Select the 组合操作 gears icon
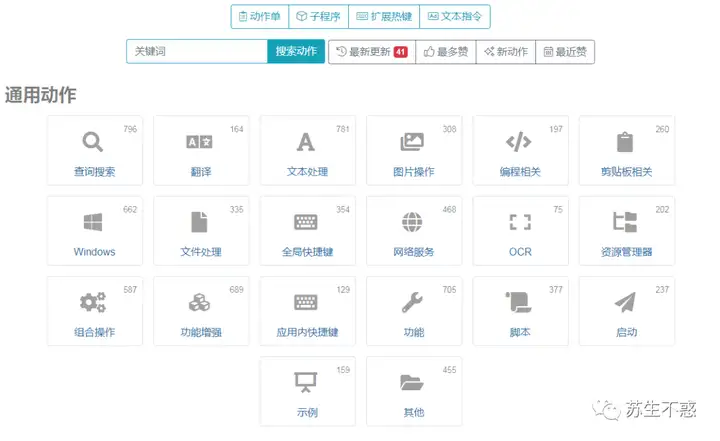Screen dimensions: 720x441 93,302
